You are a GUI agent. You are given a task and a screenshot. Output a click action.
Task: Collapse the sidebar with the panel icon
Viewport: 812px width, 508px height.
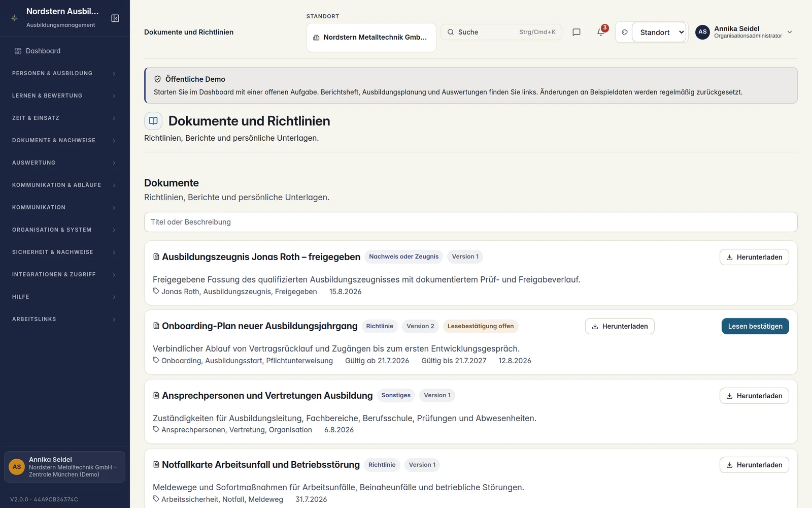coord(115,18)
